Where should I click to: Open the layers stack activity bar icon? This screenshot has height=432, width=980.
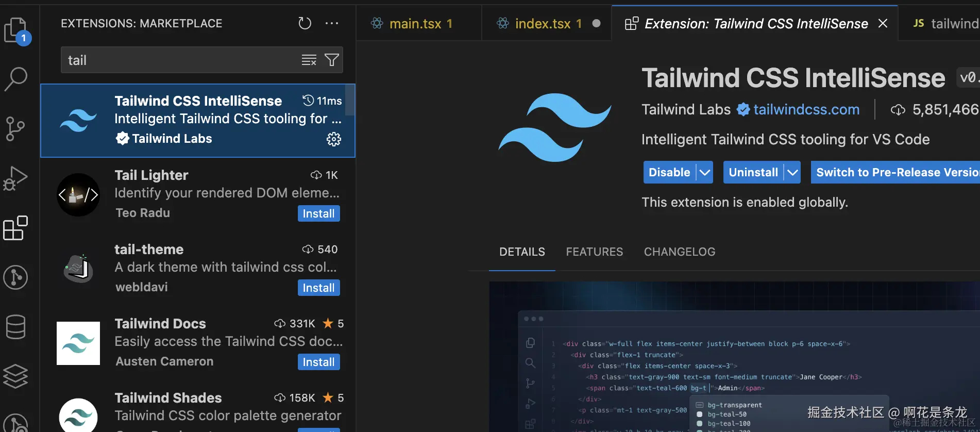point(15,376)
